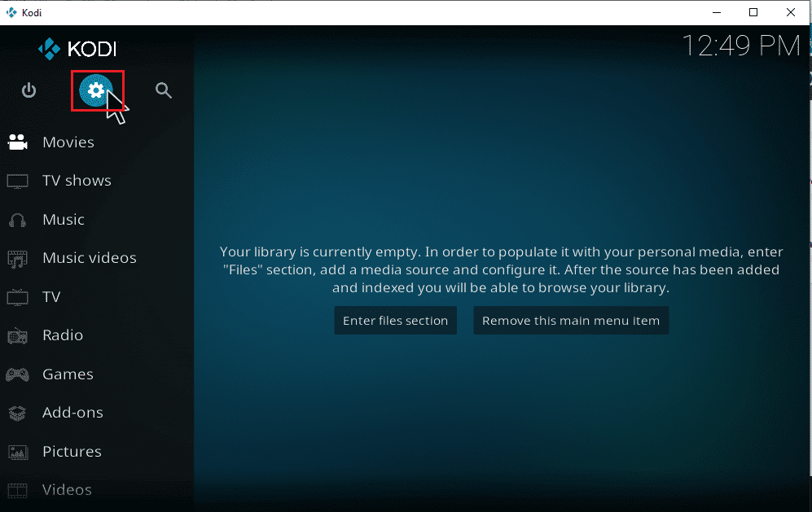Click the empty library message text
This screenshot has height=512, width=812.
click(x=502, y=269)
